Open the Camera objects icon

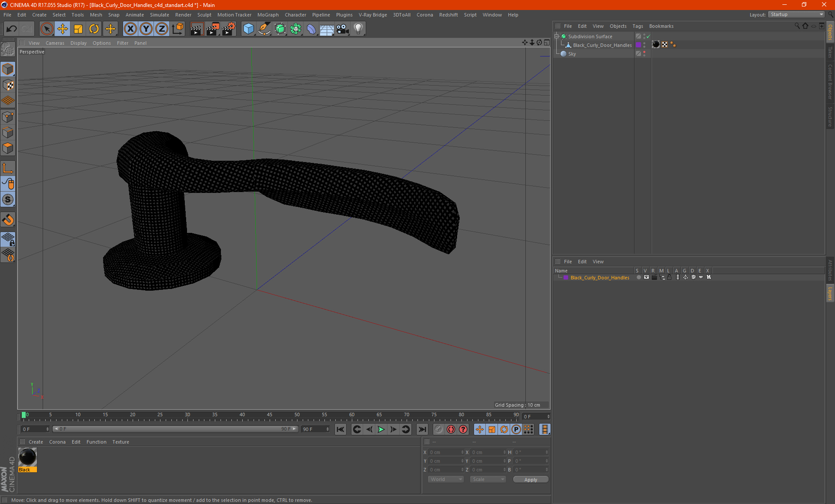click(343, 29)
